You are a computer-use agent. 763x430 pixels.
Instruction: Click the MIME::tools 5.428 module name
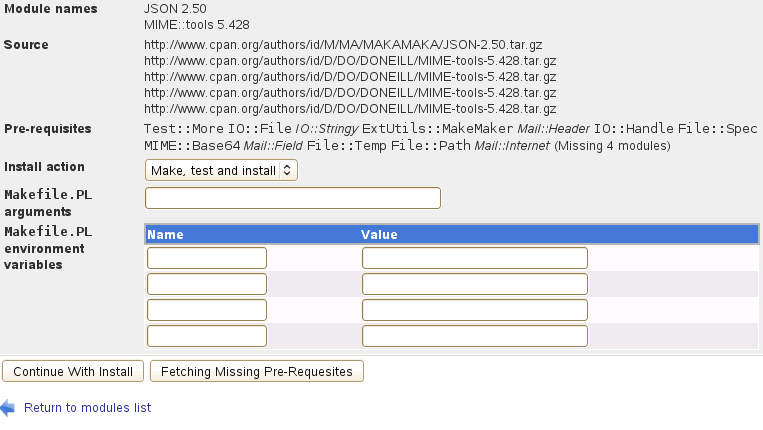[x=197, y=25]
